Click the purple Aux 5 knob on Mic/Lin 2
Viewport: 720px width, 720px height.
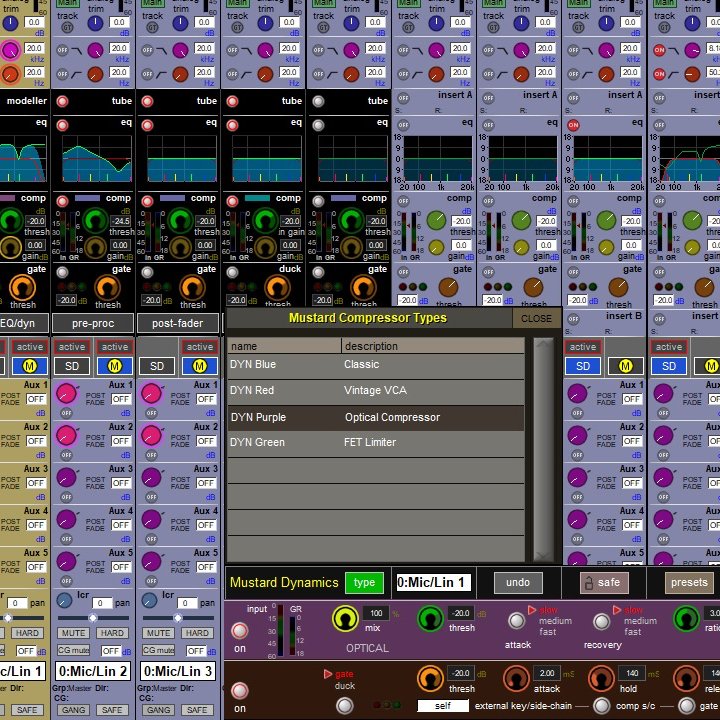coord(66,562)
